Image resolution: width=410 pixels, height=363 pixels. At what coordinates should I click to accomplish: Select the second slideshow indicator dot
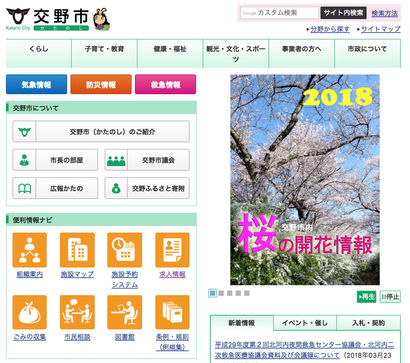(x=221, y=293)
